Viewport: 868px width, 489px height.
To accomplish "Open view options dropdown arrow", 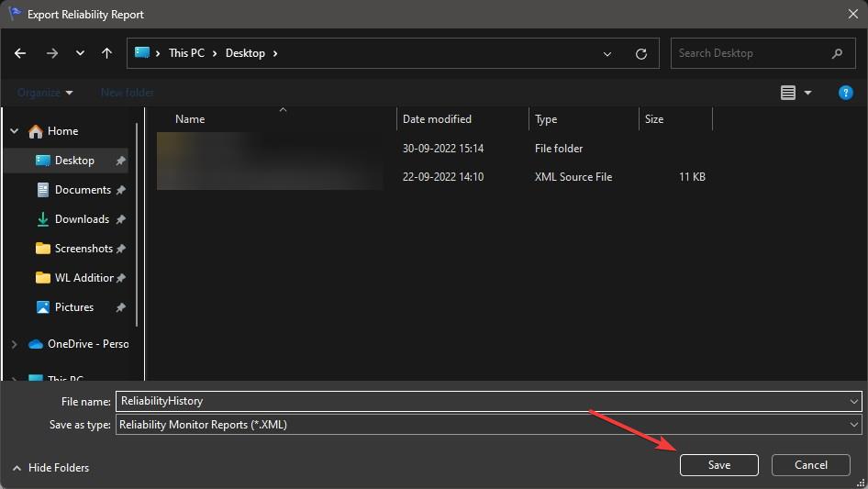I will click(807, 93).
